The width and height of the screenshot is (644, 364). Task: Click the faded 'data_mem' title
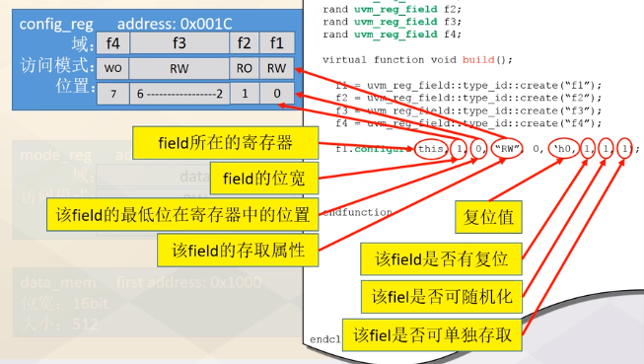point(58,283)
